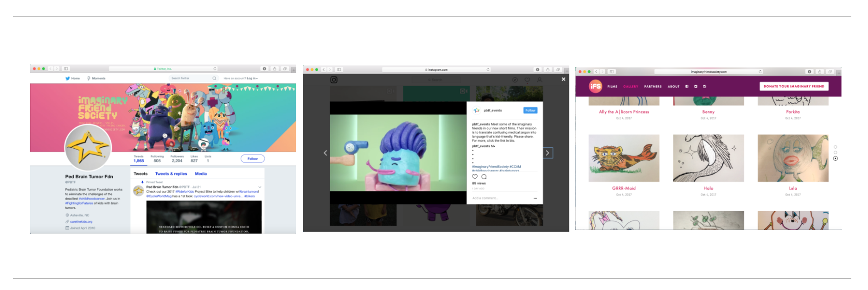Open the three-dot post options menu
Viewport: 868px width, 290px height.
pyautogui.click(x=535, y=198)
